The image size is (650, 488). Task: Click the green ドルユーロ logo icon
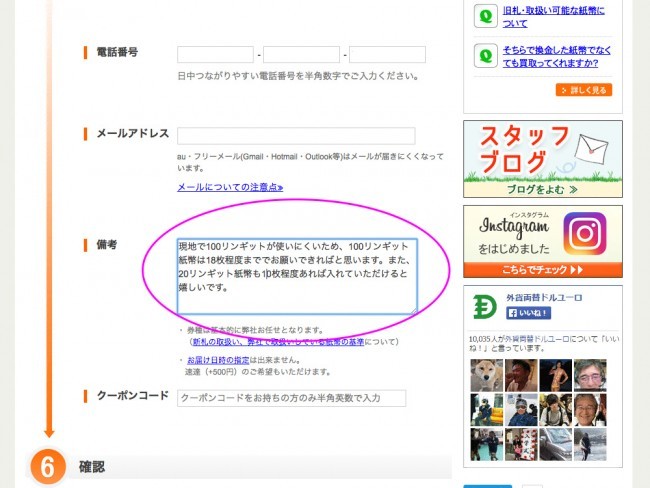point(485,307)
